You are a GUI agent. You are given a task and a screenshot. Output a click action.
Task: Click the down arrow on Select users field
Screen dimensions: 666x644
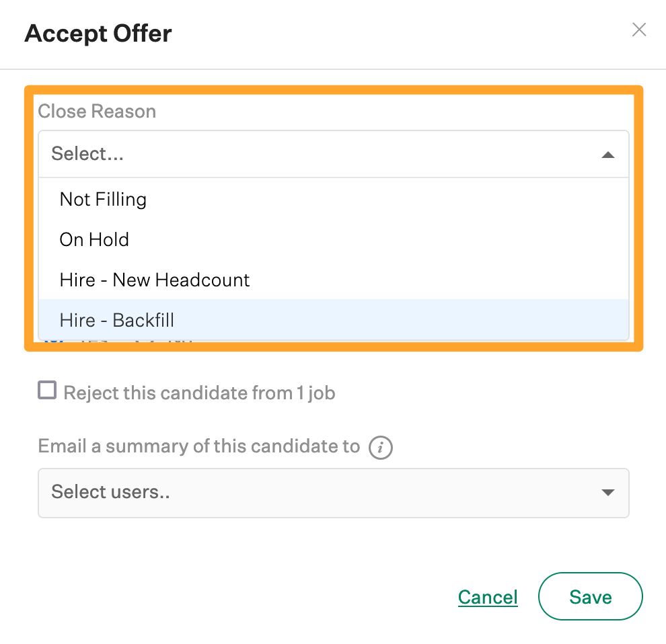(608, 493)
